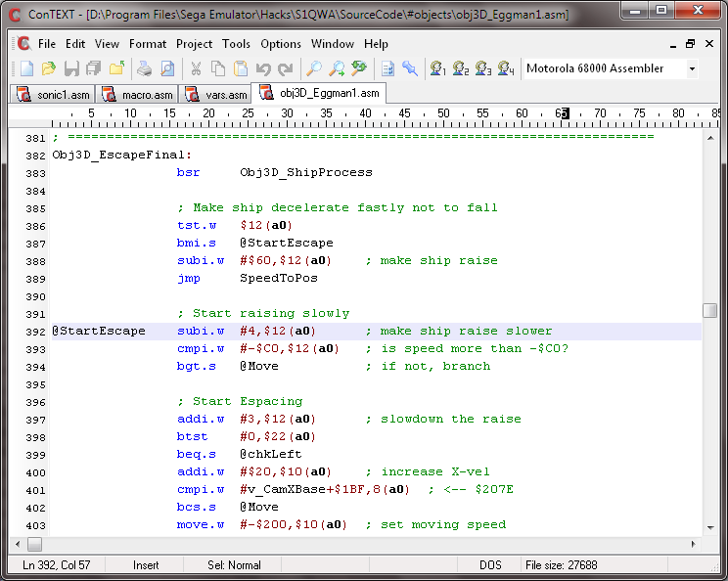728x581 pixels.
Task: Click the Open file folder icon
Action: [48, 68]
